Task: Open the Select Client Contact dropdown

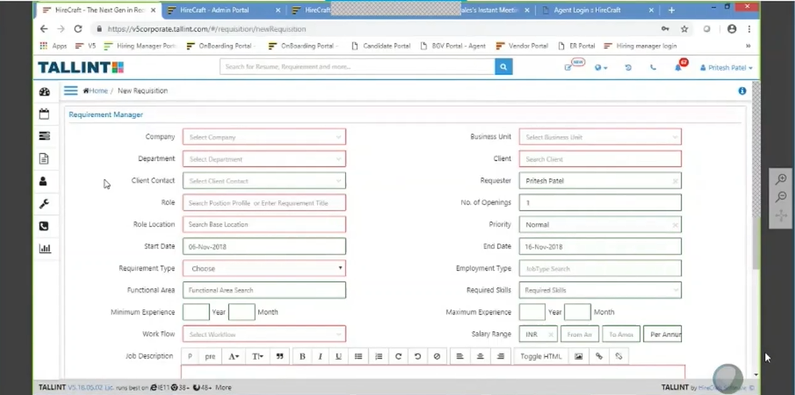Action: [264, 181]
